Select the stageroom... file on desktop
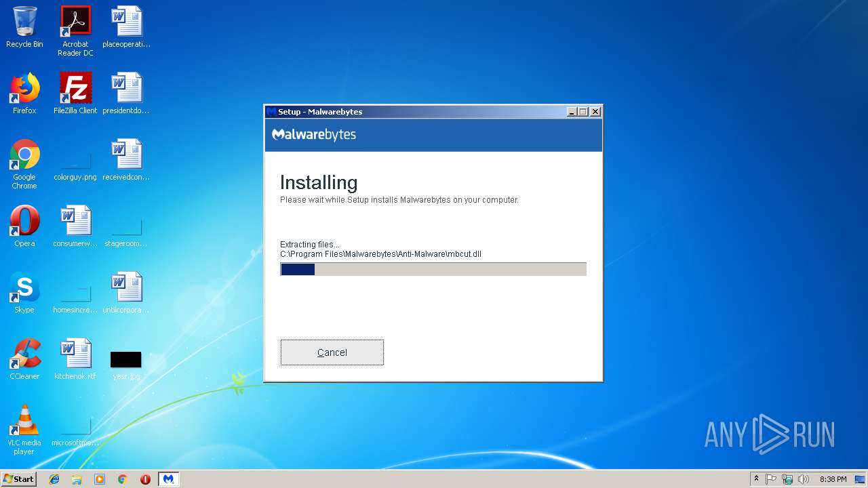This screenshot has height=488, width=868. point(126,234)
